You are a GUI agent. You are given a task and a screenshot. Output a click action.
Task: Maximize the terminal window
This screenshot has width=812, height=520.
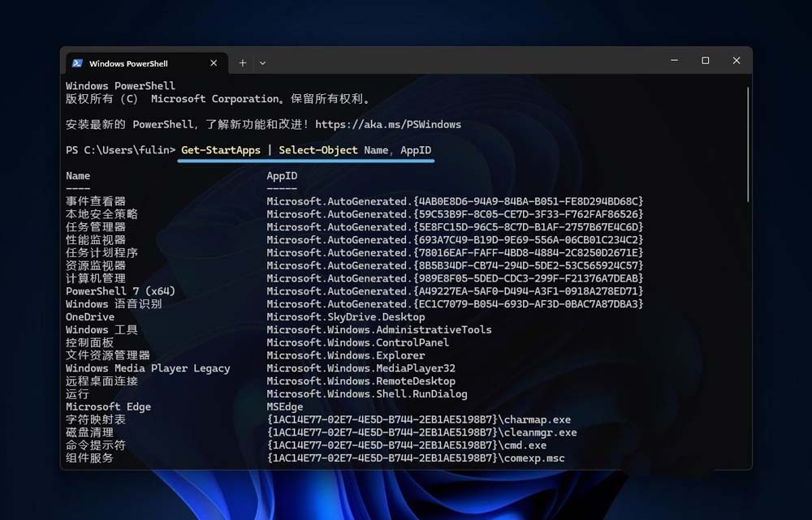pos(705,61)
